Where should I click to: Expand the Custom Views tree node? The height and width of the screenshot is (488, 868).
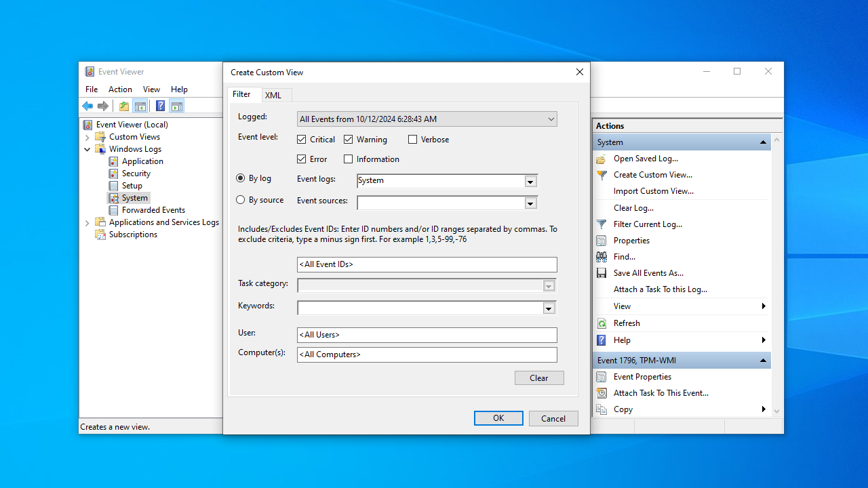(x=87, y=137)
